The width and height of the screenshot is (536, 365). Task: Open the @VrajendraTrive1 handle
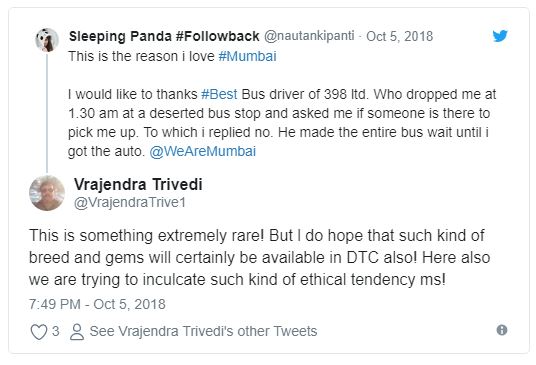(130, 202)
